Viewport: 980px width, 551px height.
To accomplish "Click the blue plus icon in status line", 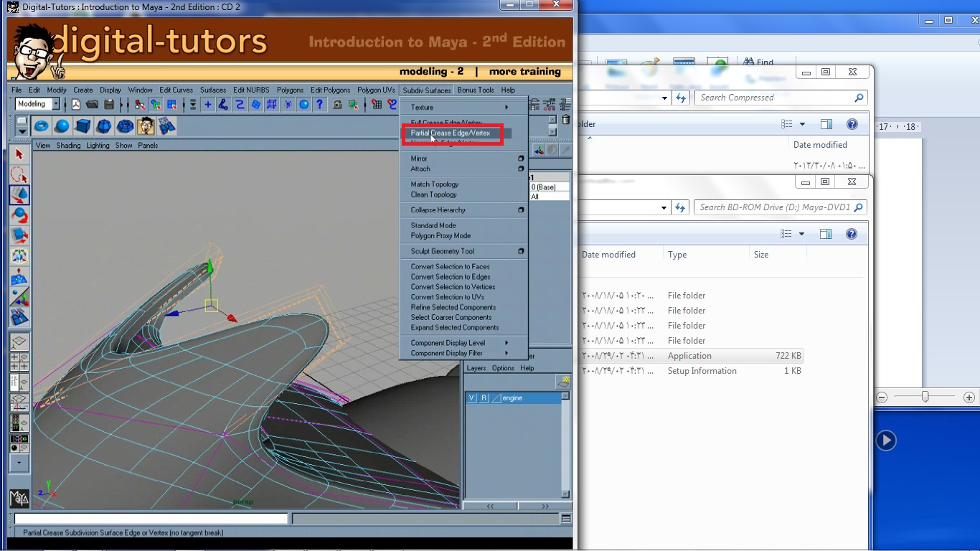I will (x=207, y=105).
